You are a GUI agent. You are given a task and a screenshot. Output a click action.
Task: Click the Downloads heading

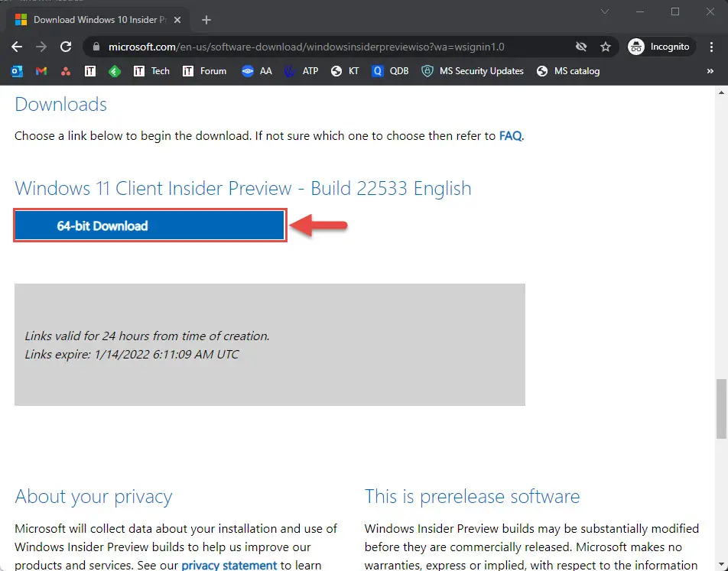pos(61,105)
